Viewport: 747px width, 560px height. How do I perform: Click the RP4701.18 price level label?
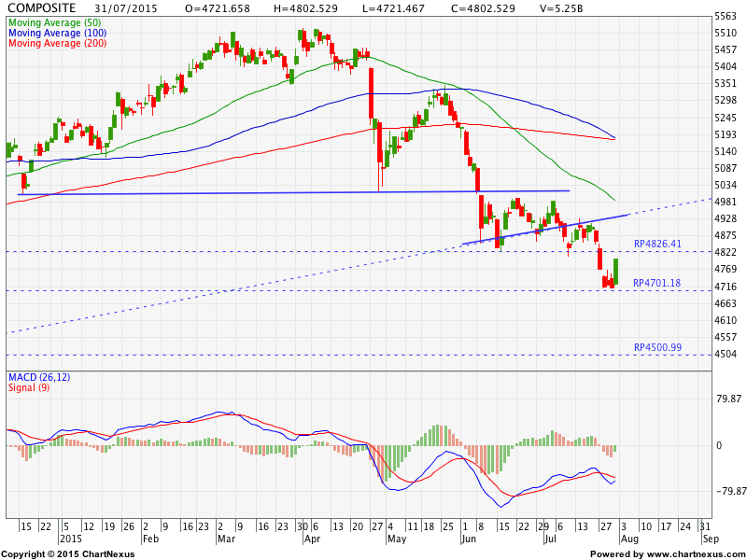pos(657,283)
